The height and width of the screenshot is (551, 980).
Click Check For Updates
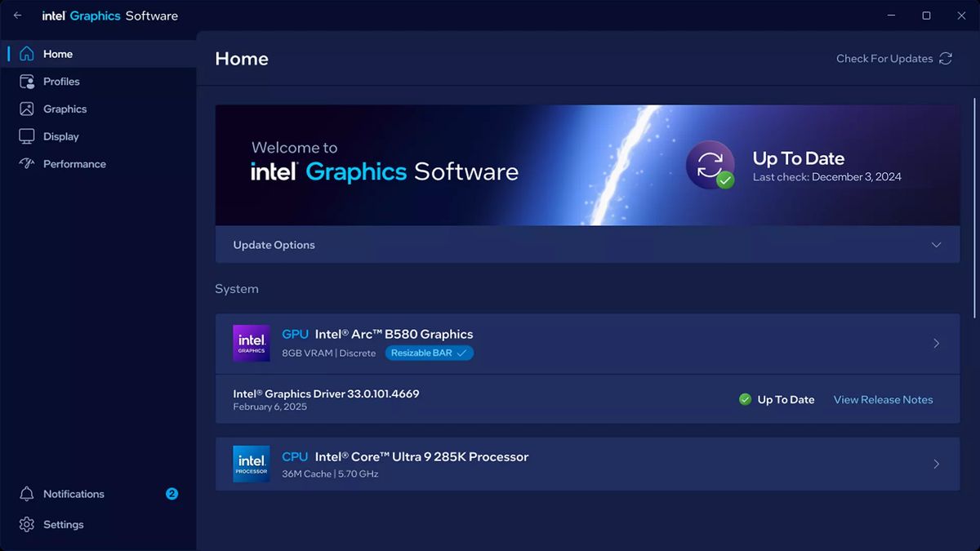point(884,58)
